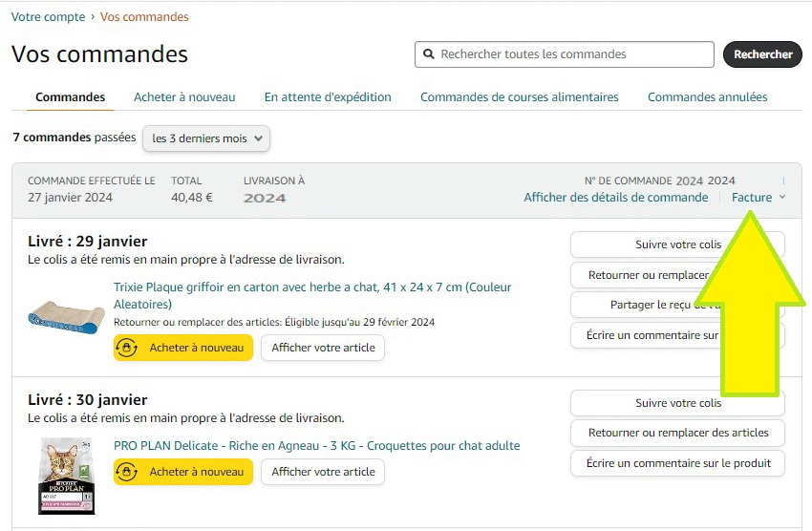The width and height of the screenshot is (812, 531).
Task: Click yellow 'Acheter à nouveau' for Trixie scratcher
Action: tap(183, 348)
